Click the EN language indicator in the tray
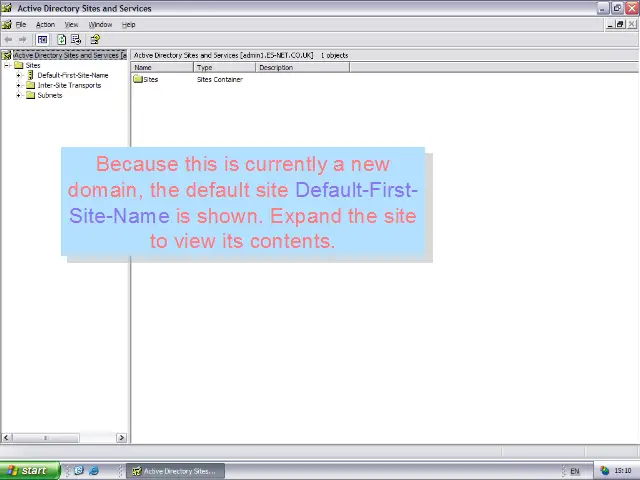 (x=575, y=471)
